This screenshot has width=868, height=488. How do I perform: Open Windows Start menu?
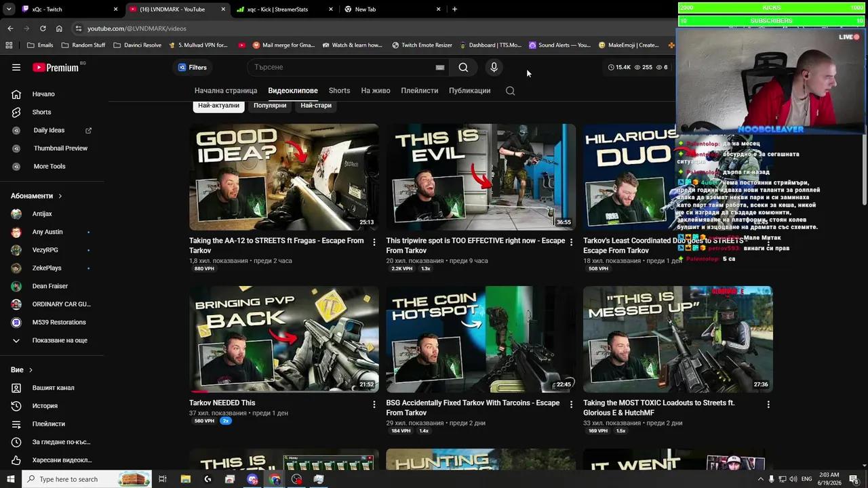(x=11, y=479)
